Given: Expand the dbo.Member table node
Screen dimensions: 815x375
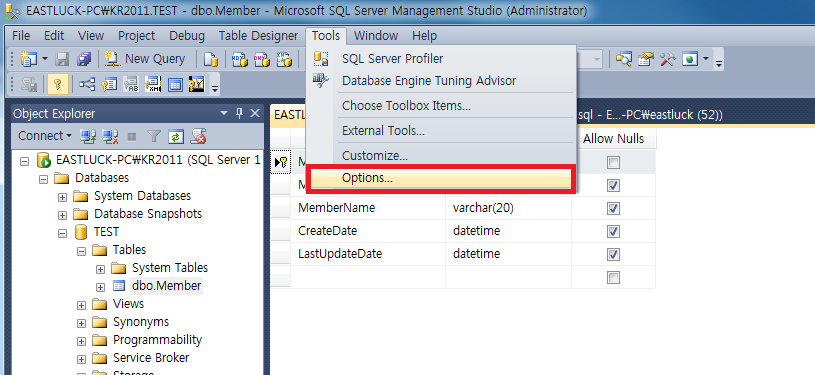Looking at the screenshot, I should coord(100,287).
